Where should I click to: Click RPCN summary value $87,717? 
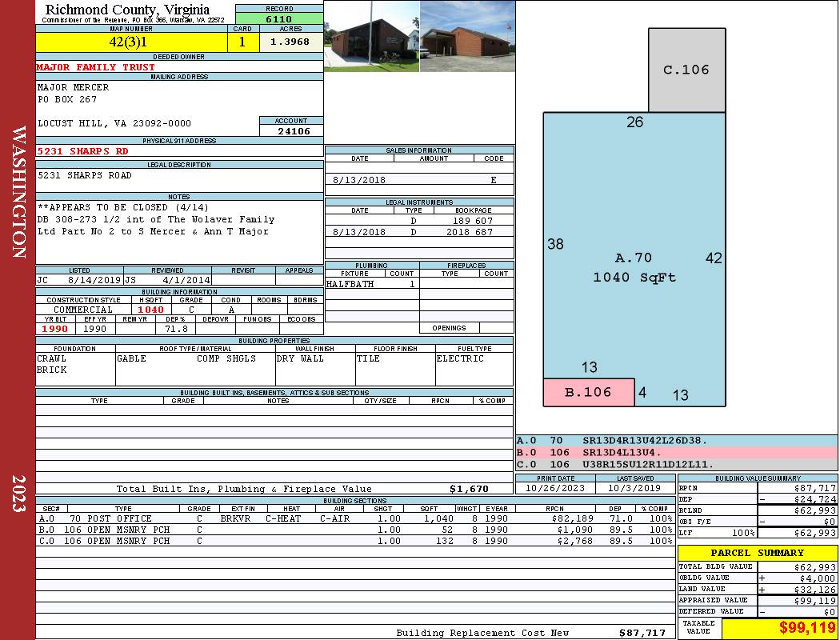[815, 488]
